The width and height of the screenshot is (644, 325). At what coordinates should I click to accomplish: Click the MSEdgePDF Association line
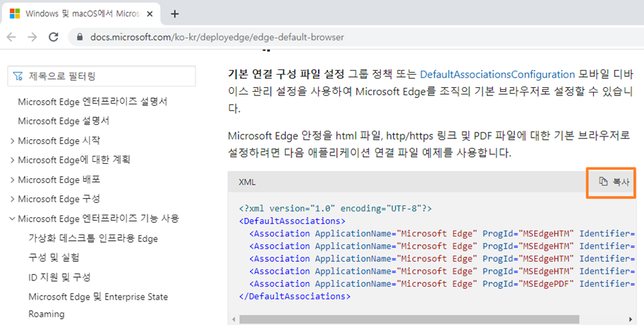click(x=443, y=283)
